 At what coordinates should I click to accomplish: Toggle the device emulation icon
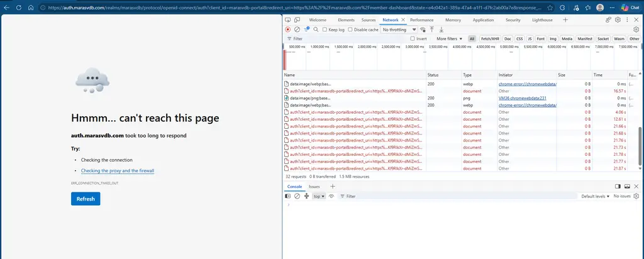tap(297, 19)
